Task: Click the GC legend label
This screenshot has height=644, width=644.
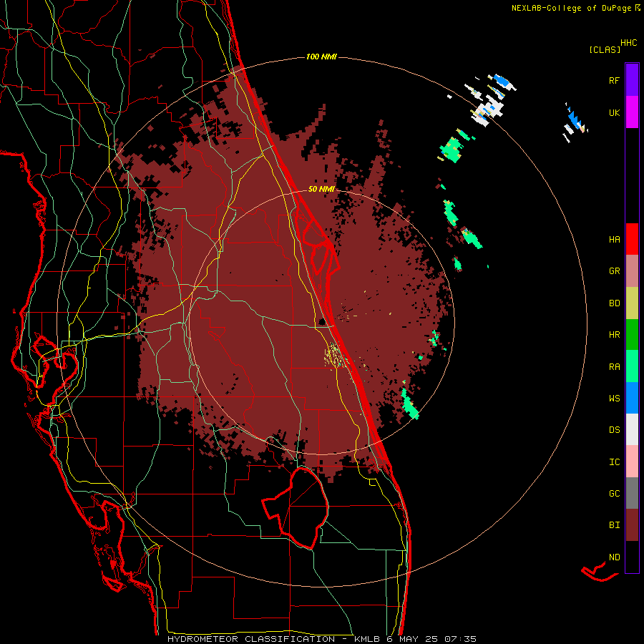Action: (614, 493)
